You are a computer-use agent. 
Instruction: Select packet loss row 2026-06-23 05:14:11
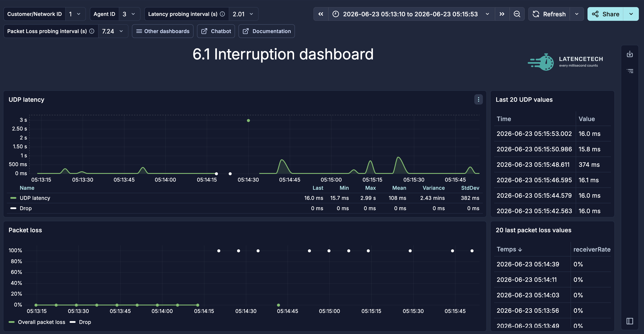[x=552, y=279]
